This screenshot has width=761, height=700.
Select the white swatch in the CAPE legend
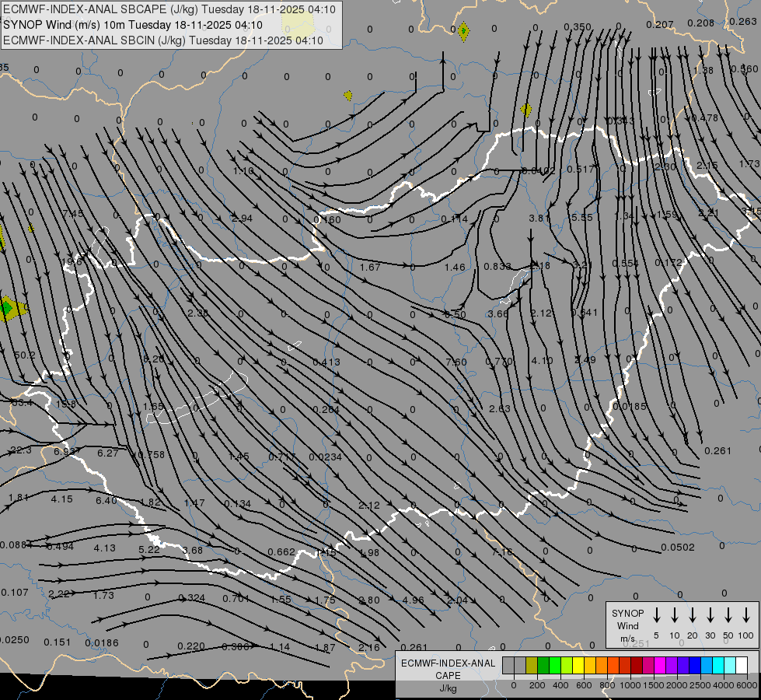click(x=742, y=665)
